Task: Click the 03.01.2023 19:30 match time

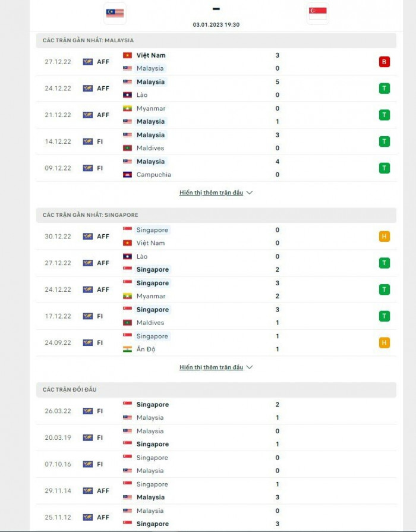Action: 216,25
